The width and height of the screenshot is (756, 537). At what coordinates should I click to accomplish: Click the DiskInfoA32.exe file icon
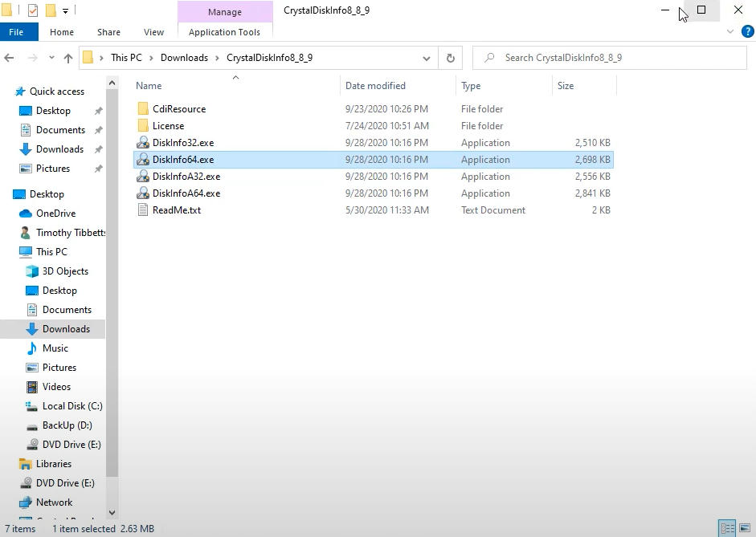tap(143, 177)
